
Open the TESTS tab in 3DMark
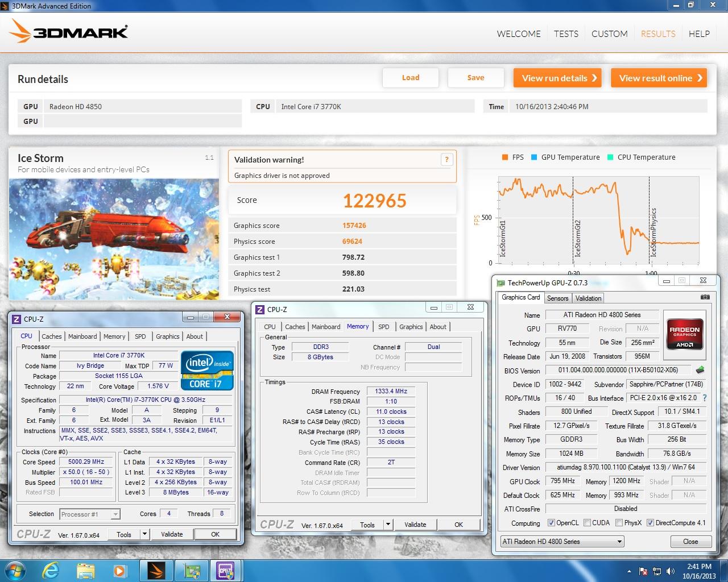pyautogui.click(x=566, y=34)
